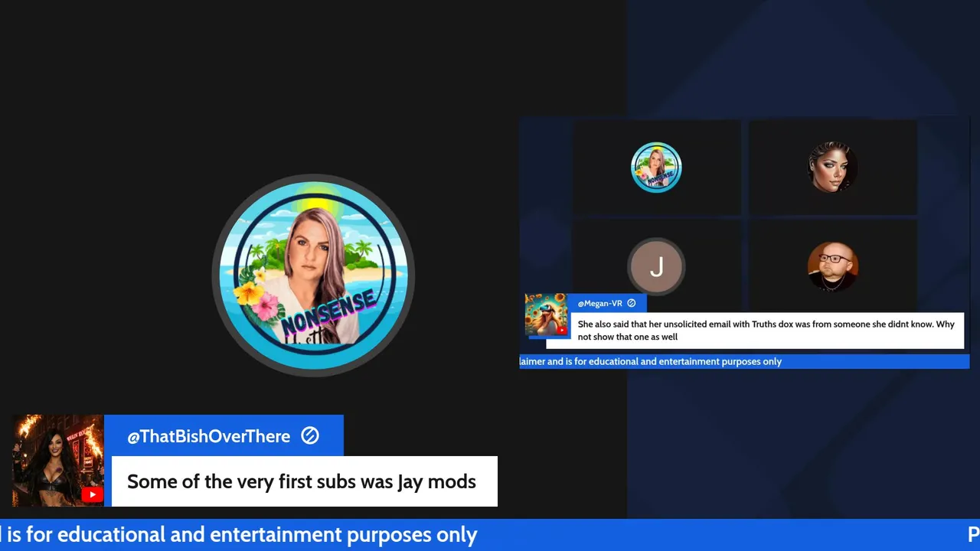Viewport: 980px width, 551px height.
Task: Click the @Megan-VR username label
Action: tap(599, 304)
